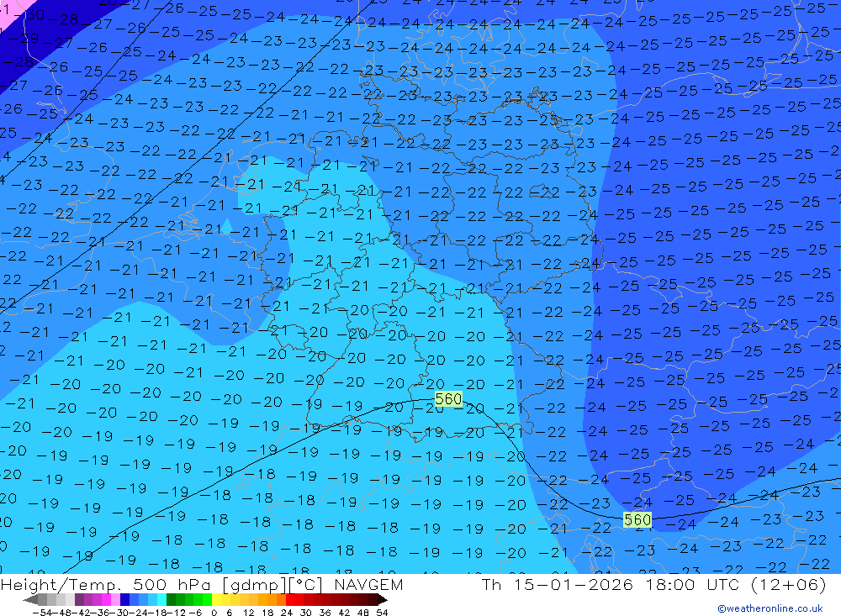The height and width of the screenshot is (616, 841).
Task: Click the -30 temperature value on the map
Action: pos(30,14)
